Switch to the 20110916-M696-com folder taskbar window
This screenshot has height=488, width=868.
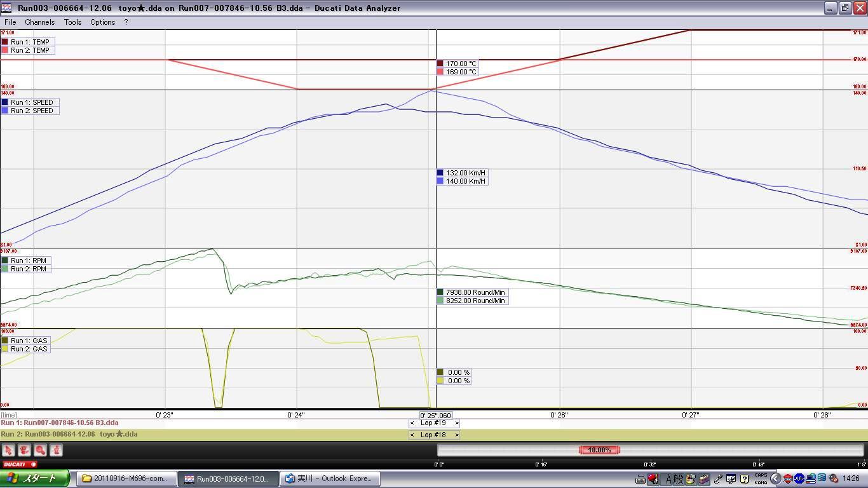126,478
